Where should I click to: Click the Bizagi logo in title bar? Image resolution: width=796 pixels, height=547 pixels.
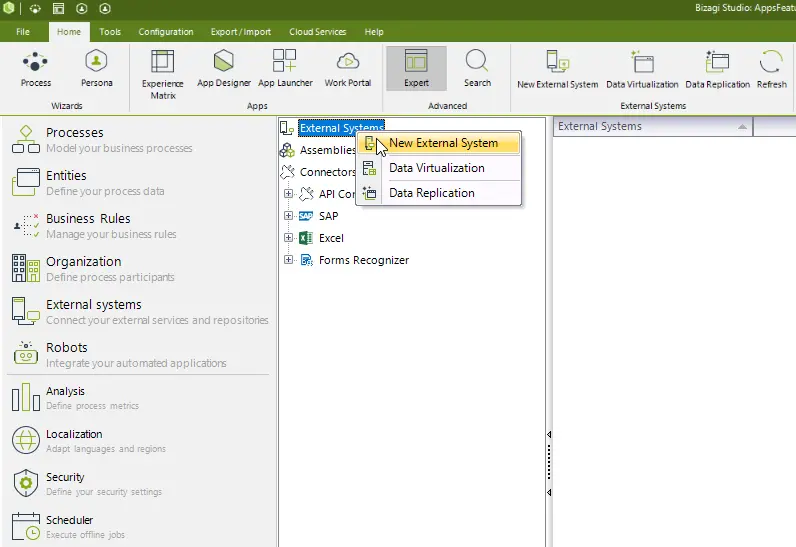(x=9, y=8)
